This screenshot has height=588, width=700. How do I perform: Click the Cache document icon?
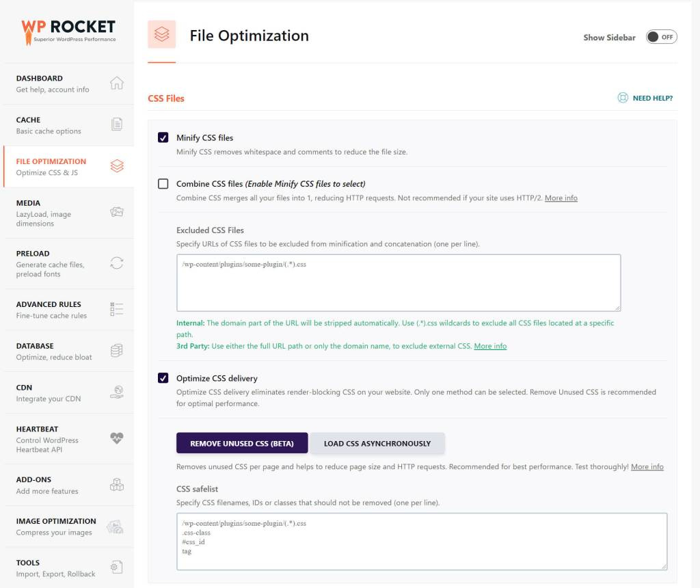coord(116,124)
